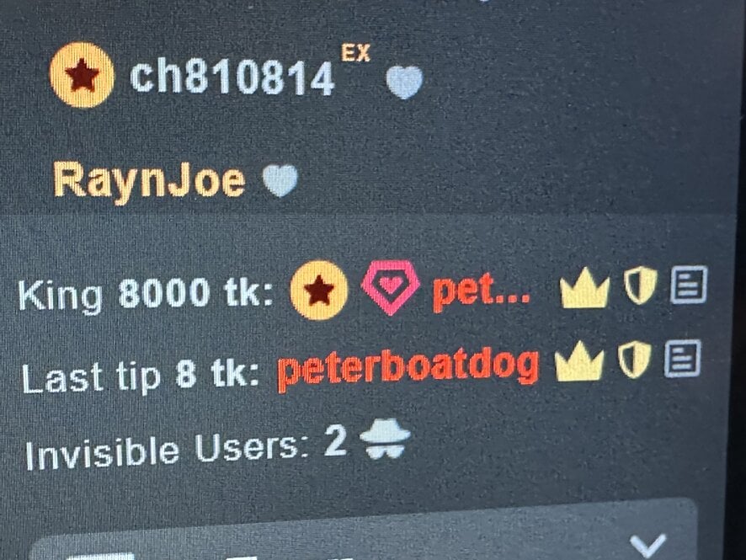Click the star badge beside ch810814
This screenshot has height=560, width=746.
(82, 75)
